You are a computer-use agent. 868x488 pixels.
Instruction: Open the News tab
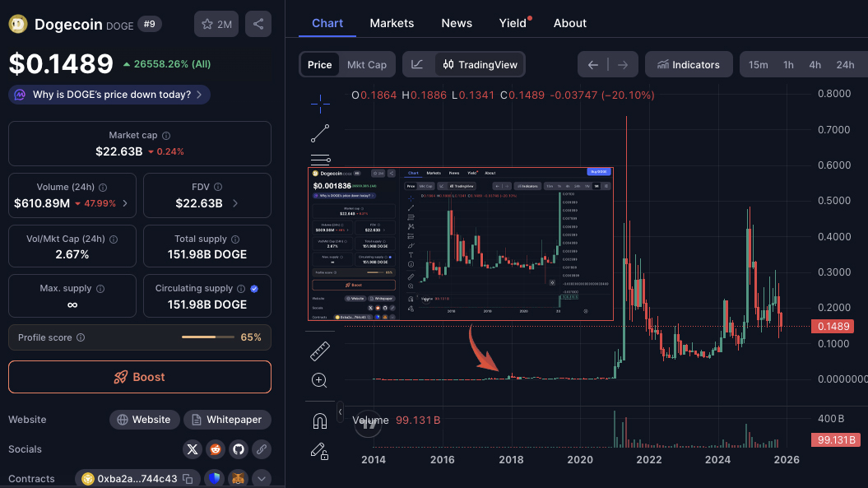(x=457, y=23)
